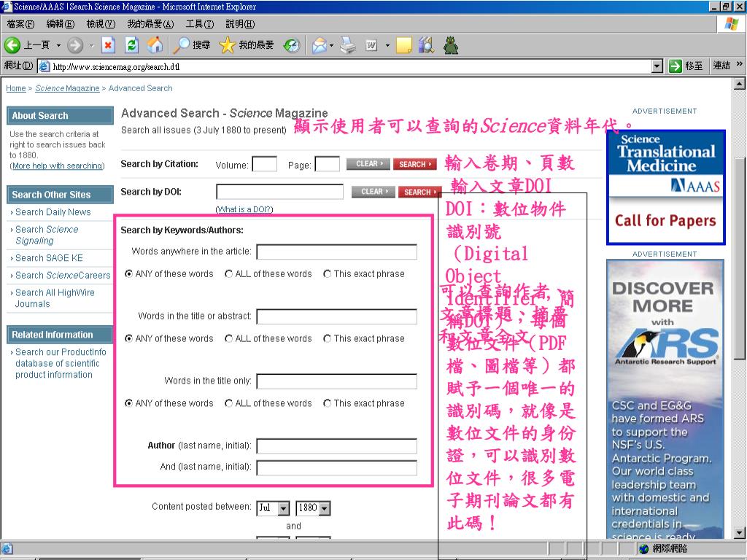Print the page with the printer icon

(x=348, y=45)
